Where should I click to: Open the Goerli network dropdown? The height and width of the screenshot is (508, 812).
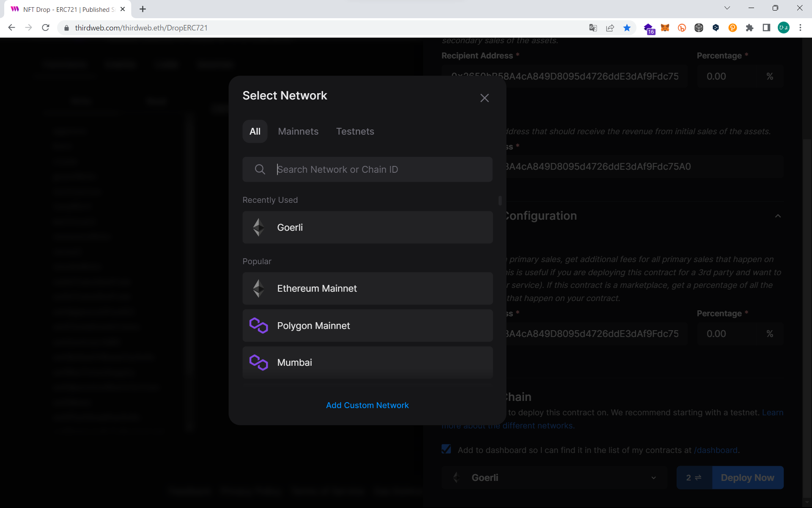pos(554,478)
